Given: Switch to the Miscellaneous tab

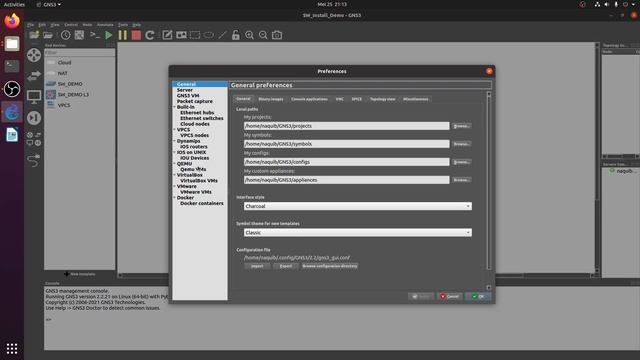Looking at the screenshot, I should pos(416,99).
